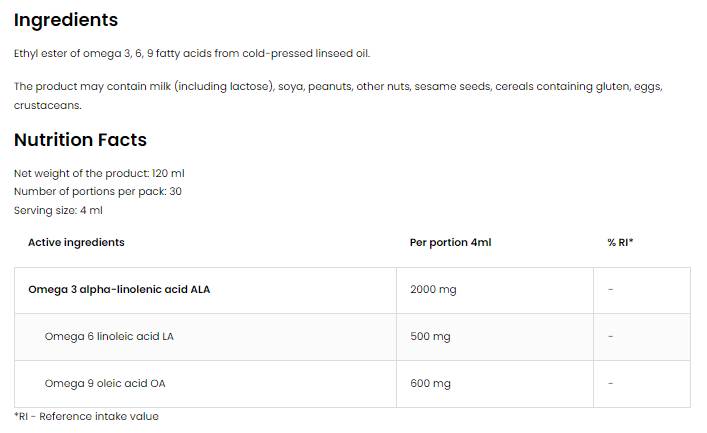
Task: Click the Active ingredients column header
Action: pyautogui.click(x=76, y=242)
